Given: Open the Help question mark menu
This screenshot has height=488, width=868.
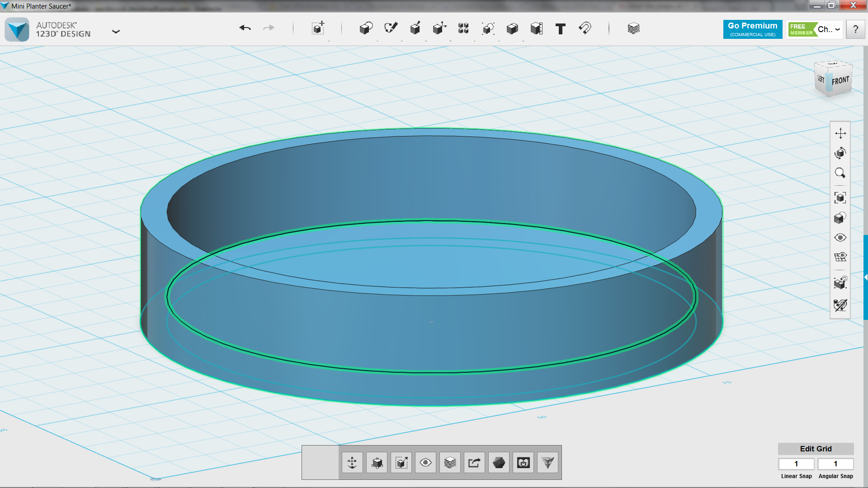Looking at the screenshot, I should click(x=855, y=29).
